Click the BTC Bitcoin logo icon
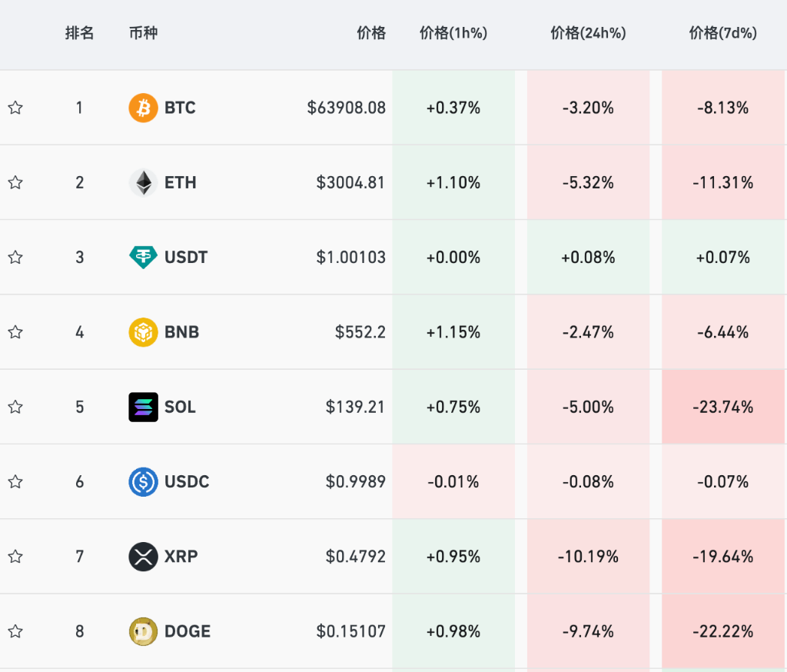Image resolution: width=787 pixels, height=672 pixels. (142, 108)
